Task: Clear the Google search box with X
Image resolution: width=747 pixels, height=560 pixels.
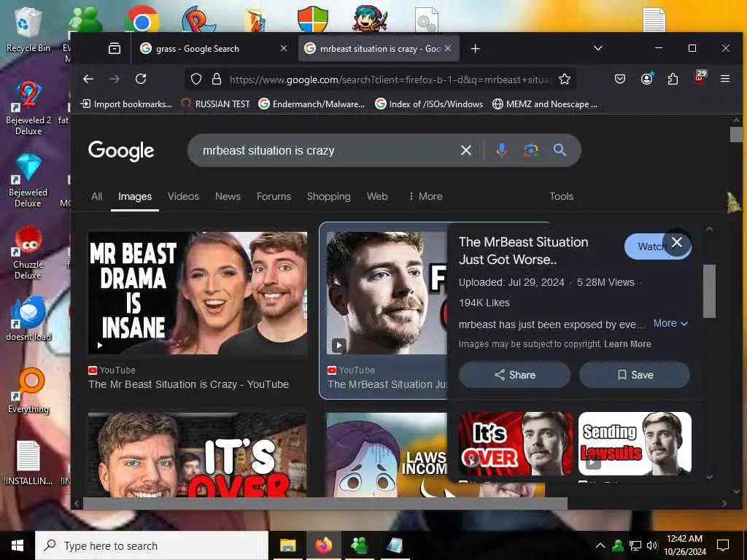Action: pyautogui.click(x=466, y=150)
